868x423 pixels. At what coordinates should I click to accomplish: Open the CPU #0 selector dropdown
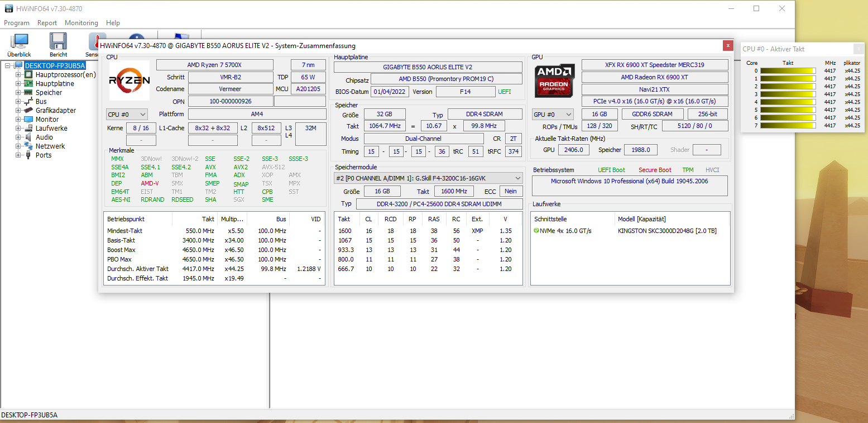click(x=127, y=114)
